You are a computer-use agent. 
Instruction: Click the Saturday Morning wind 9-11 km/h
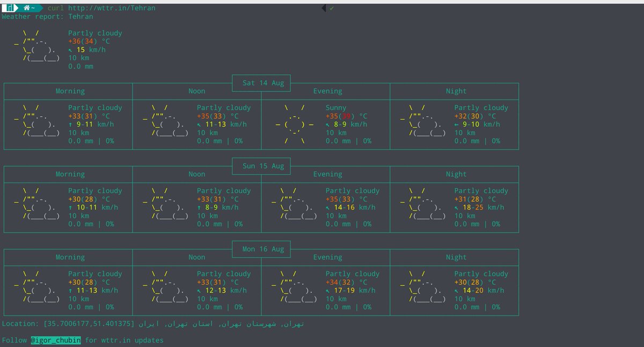point(91,124)
